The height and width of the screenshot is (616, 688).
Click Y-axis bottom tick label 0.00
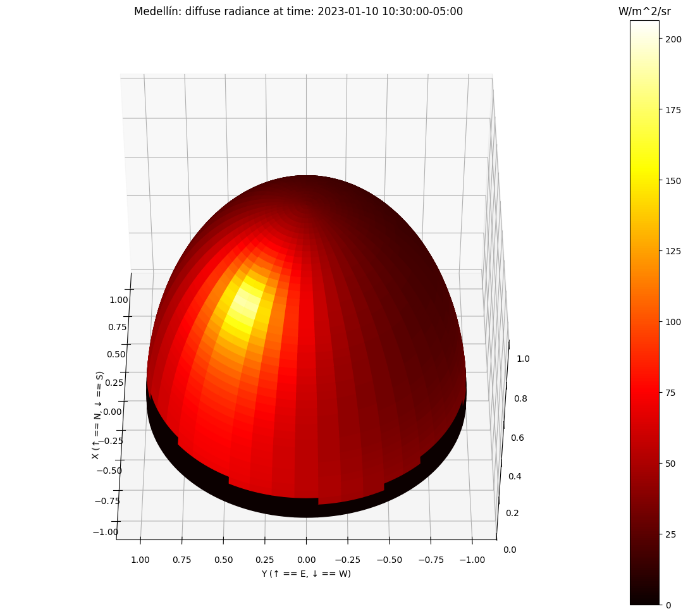306,560
